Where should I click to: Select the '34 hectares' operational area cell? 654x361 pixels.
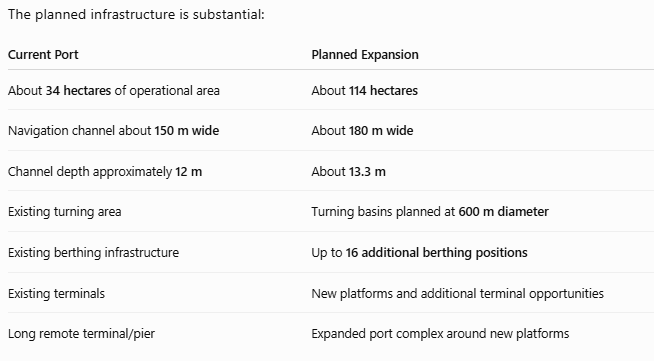click(x=114, y=90)
